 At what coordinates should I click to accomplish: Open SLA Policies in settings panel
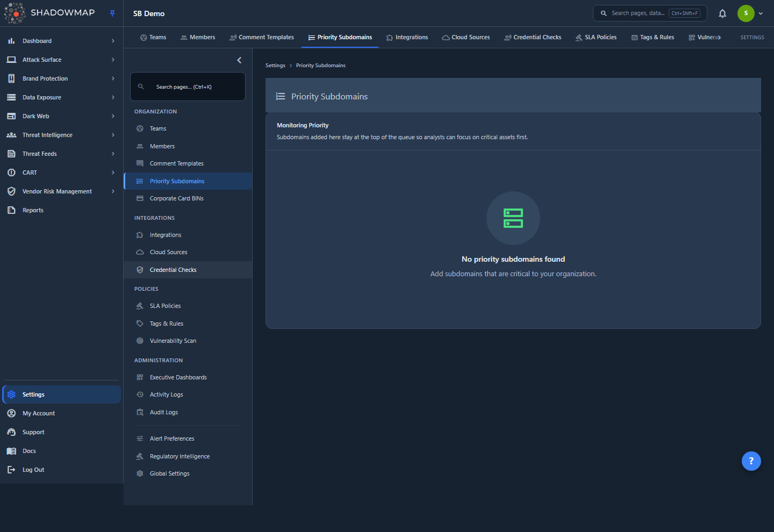click(188, 306)
